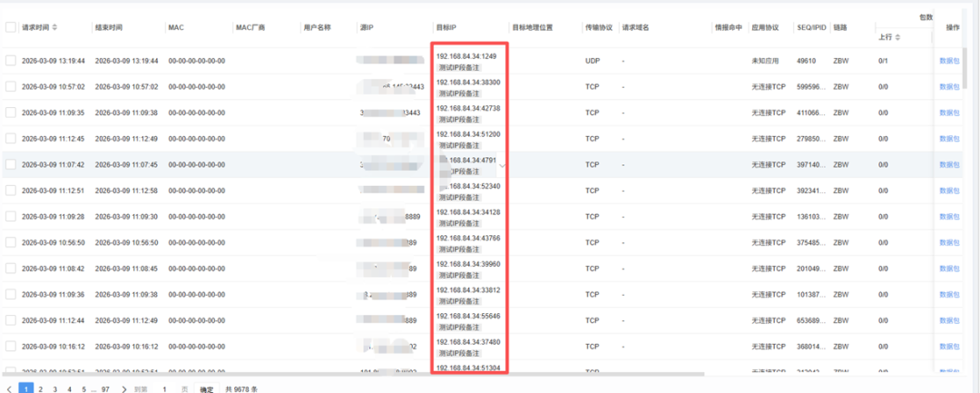Open 数据包 for row at 10:57:02
This screenshot has height=393, width=980.
(x=949, y=87)
